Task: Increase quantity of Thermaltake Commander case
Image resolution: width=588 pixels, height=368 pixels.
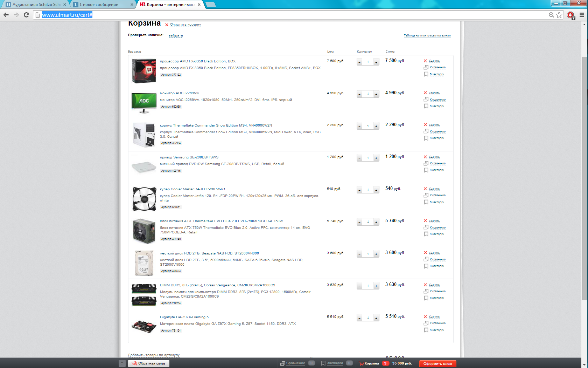Action: (376, 126)
